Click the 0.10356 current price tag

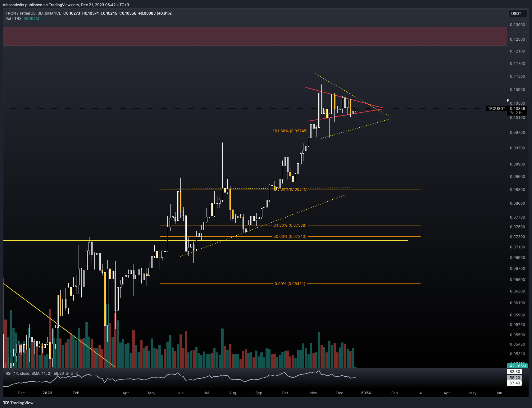[517, 109]
